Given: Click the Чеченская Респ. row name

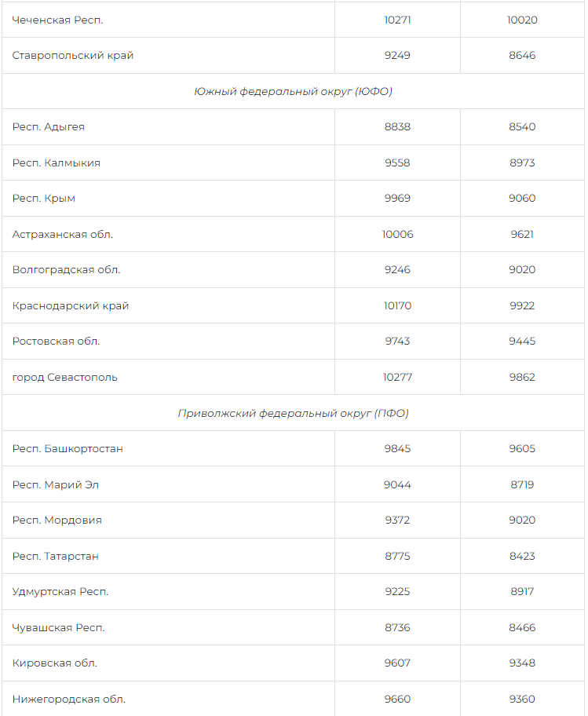Looking at the screenshot, I should click(58, 20).
